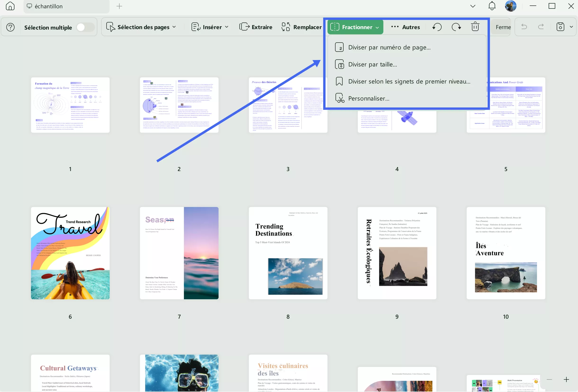This screenshot has height=392, width=578.
Task: Rotate pages right with the rotation icon
Action: [456, 27]
